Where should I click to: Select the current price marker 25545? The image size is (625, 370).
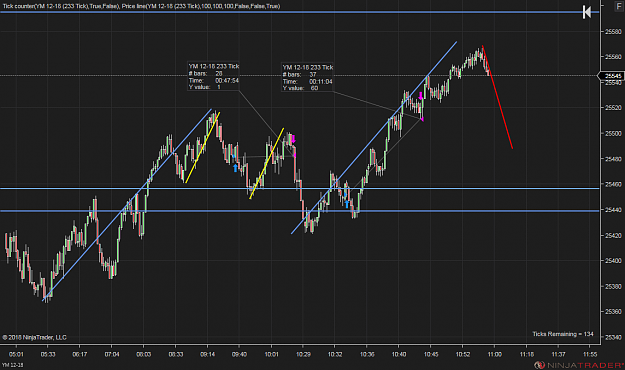(x=611, y=76)
